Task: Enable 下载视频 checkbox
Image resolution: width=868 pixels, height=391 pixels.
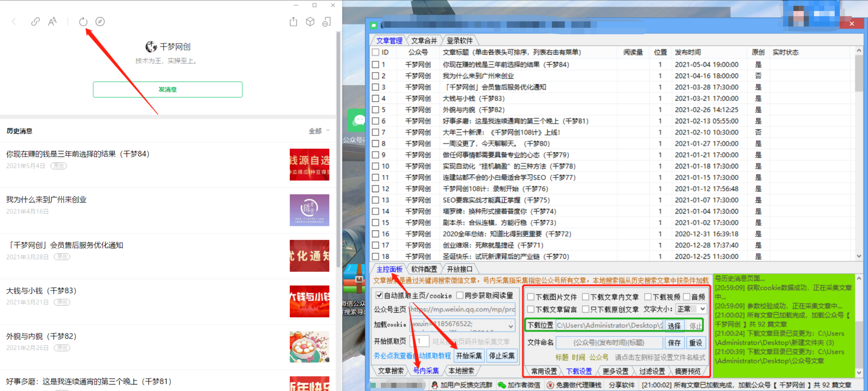Action: [648, 297]
